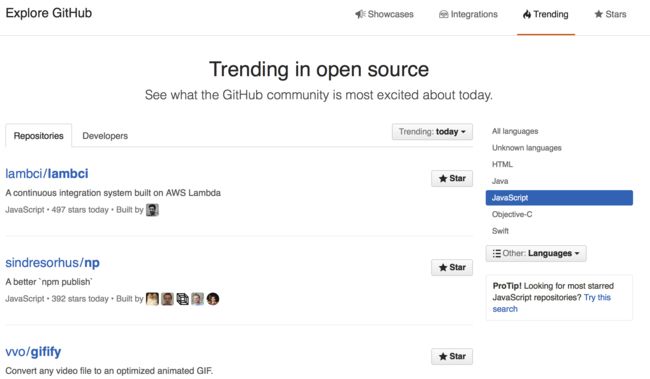The width and height of the screenshot is (650, 379).
Task: Click '497 stars today' text
Action: (x=80, y=210)
